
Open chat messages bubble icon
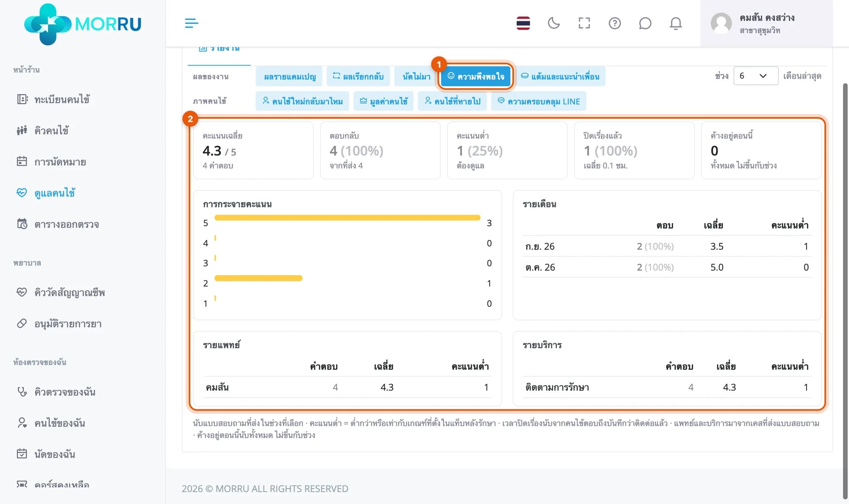click(645, 23)
